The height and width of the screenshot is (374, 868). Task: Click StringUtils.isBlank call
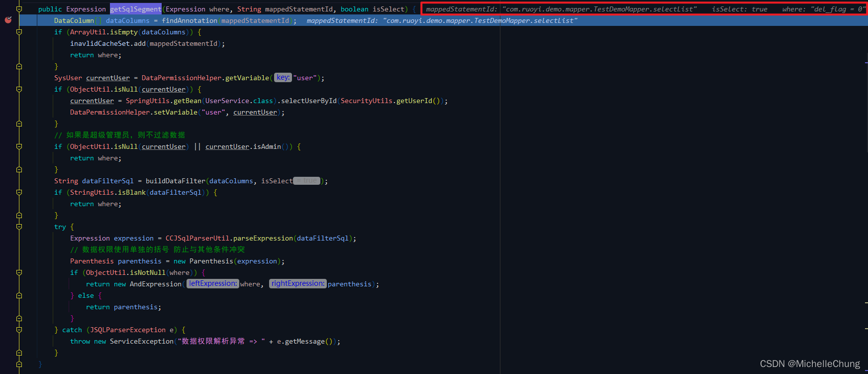point(108,192)
